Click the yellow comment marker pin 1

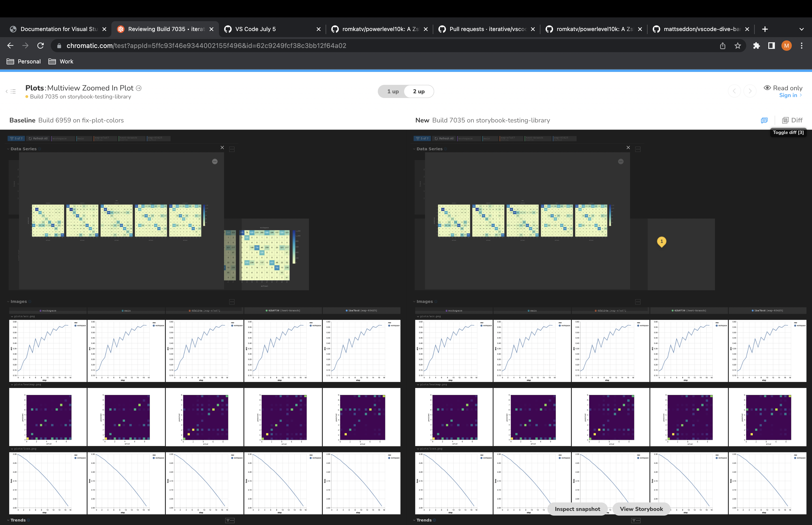(661, 241)
